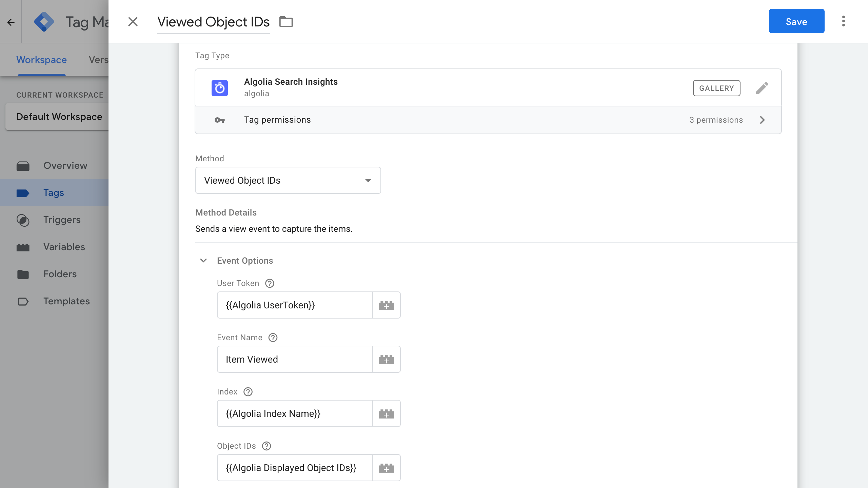
Task: Open the Overview section
Action: click(x=65, y=165)
